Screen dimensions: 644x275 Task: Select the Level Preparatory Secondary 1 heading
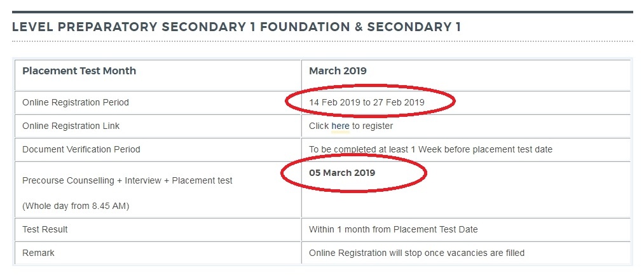click(x=236, y=27)
